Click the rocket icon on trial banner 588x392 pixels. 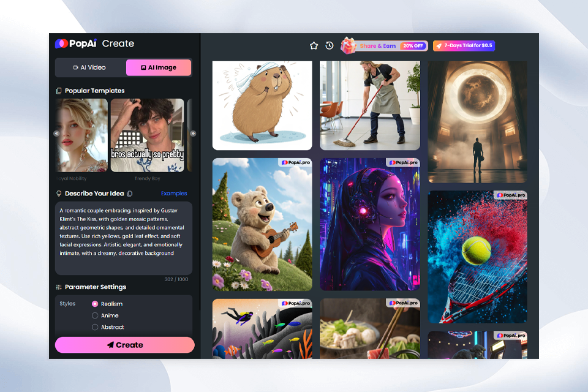point(439,46)
